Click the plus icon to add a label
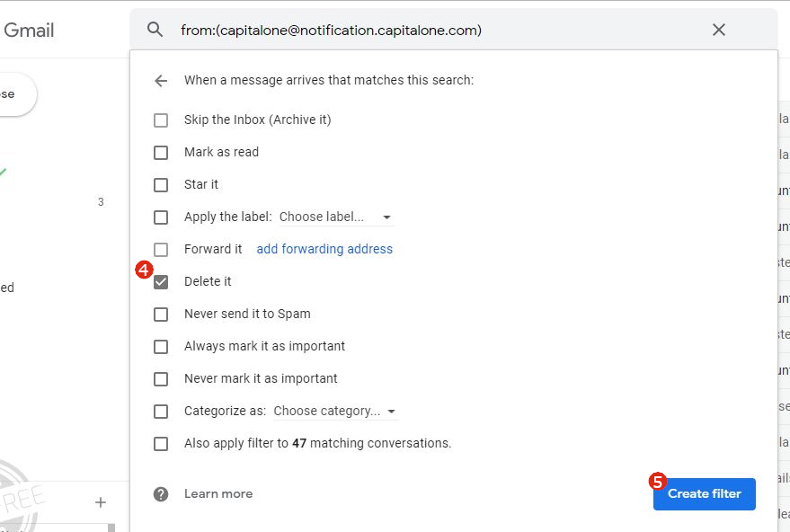This screenshot has width=790, height=532. pos(101,501)
